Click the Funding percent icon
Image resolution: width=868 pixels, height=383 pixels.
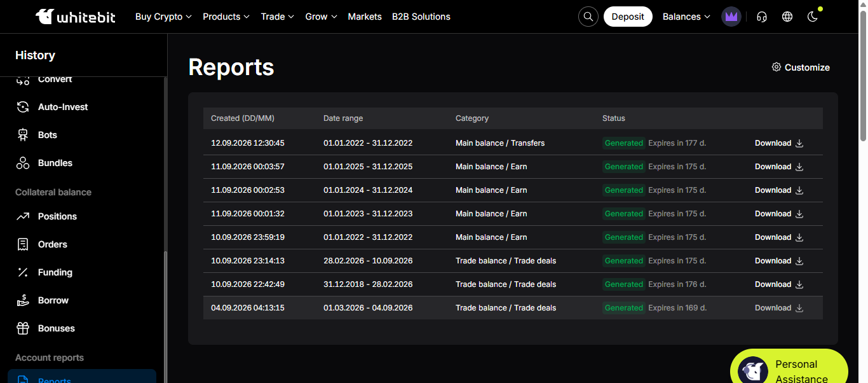[x=23, y=272]
